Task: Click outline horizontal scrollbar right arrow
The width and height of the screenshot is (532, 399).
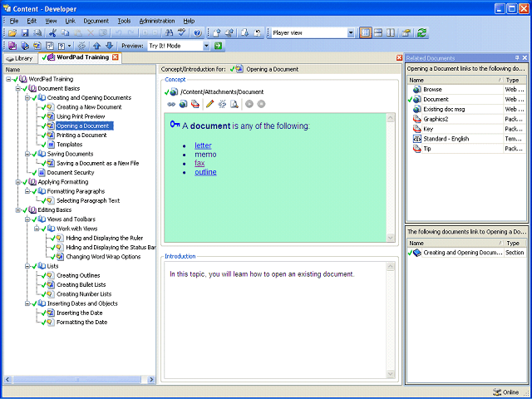Action: coord(151,380)
